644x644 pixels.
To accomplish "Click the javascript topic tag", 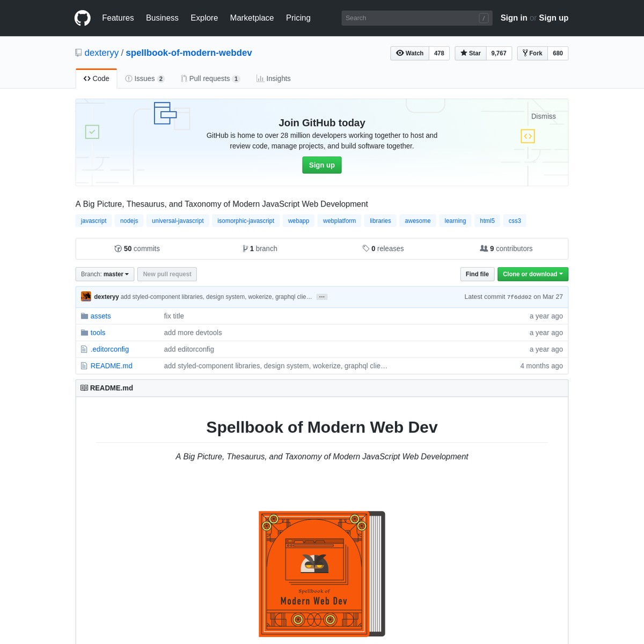I will pyautogui.click(x=94, y=221).
